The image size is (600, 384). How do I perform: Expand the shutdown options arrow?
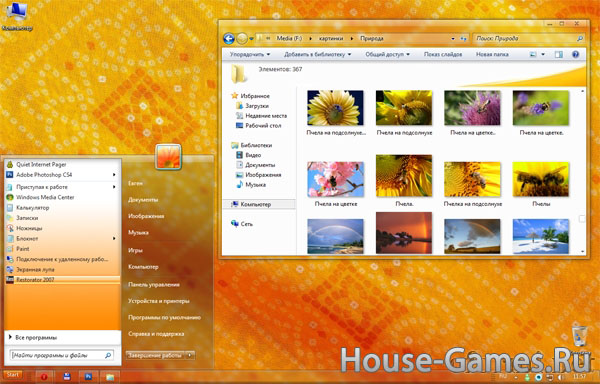(190, 355)
